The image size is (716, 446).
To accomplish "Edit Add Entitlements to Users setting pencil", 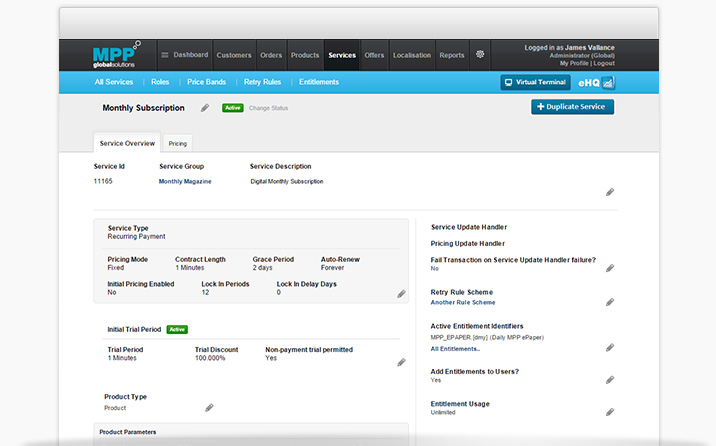I will pyautogui.click(x=610, y=380).
